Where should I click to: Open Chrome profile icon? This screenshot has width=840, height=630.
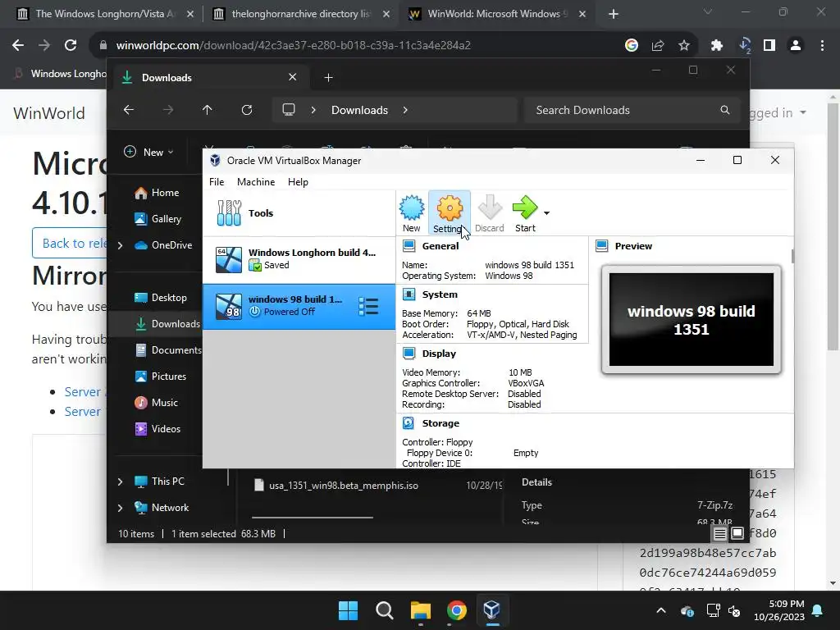[x=796, y=46]
